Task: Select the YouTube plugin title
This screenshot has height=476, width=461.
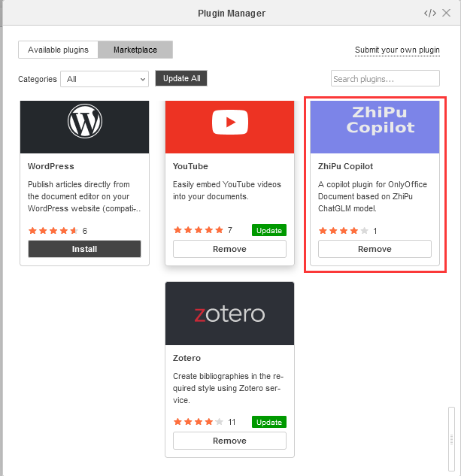Action: point(190,166)
